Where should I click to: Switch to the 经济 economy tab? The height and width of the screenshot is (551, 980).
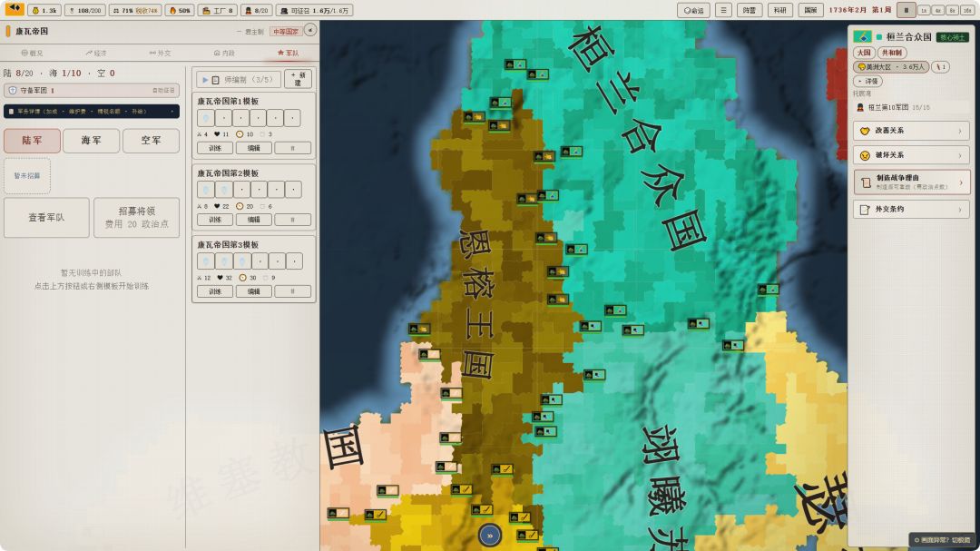(96, 54)
